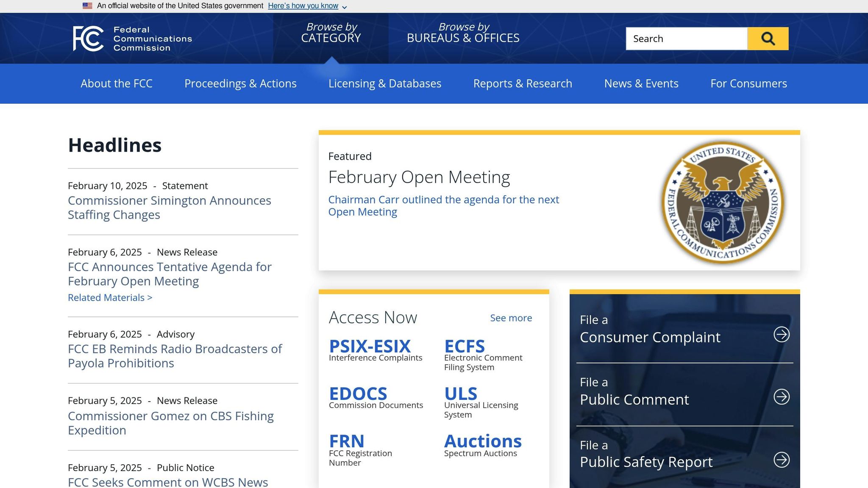The image size is (868, 488).
Task: Click the arrow icon beside Public Comment
Action: [x=782, y=397]
